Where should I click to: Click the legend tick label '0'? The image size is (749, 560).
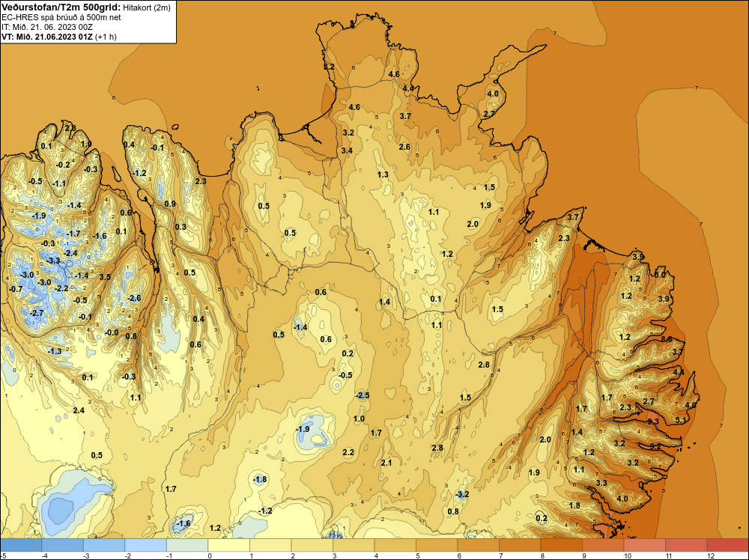pos(210,556)
